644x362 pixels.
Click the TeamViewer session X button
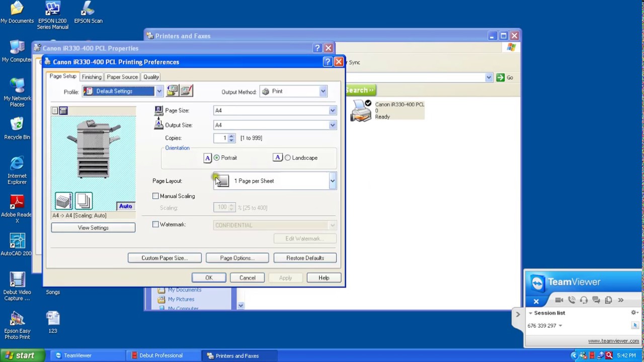tap(536, 301)
